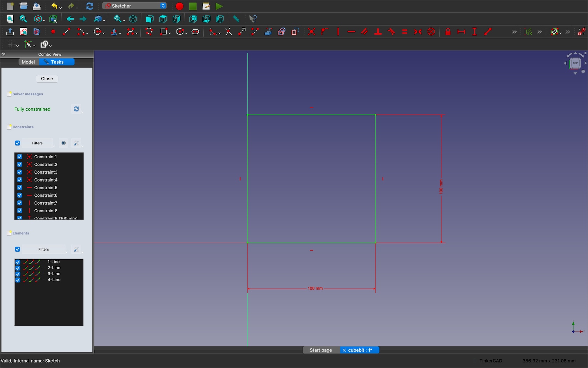Expand the arc tool dropdown arrow
The width and height of the screenshot is (588, 368).
coord(87,33)
